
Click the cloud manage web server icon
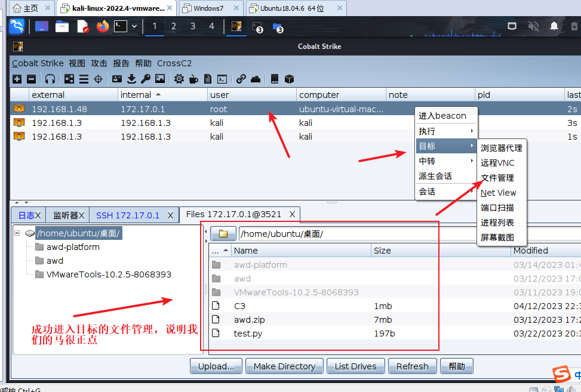point(256,79)
